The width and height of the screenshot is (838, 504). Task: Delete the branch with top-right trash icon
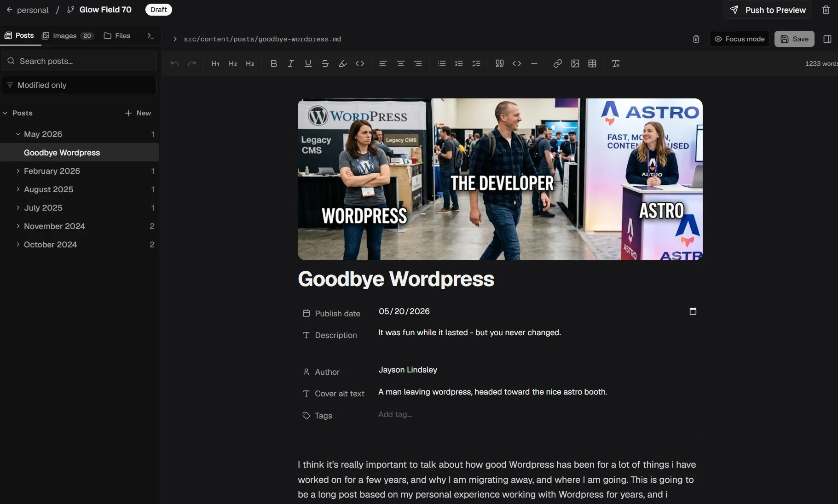pyautogui.click(x=826, y=10)
